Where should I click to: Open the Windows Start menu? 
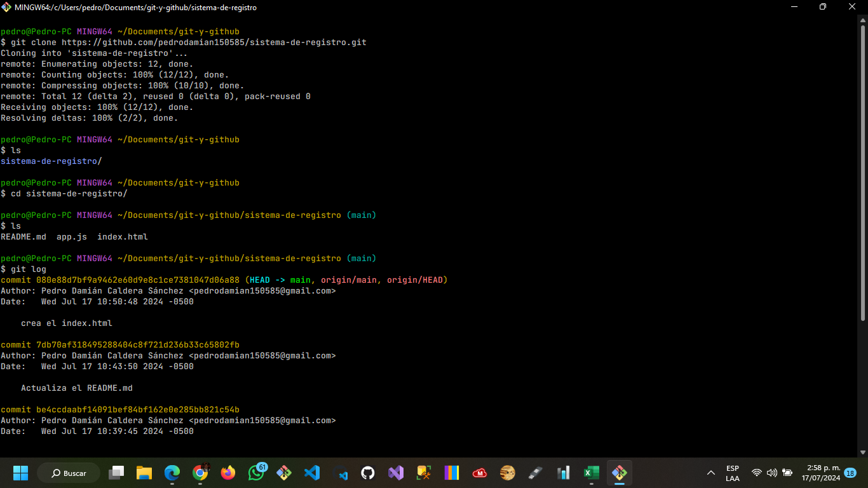(21, 473)
